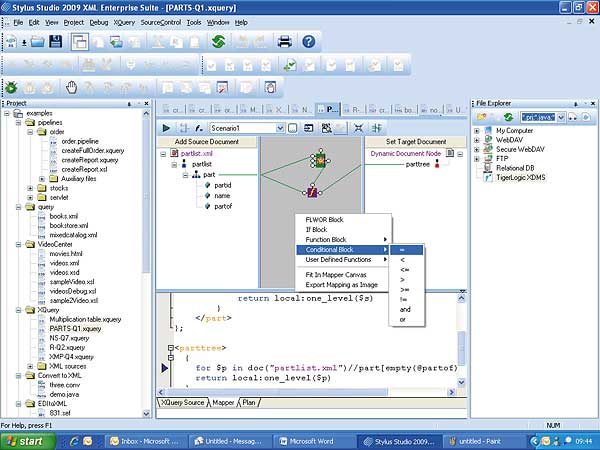Click the clipboard icon in the debug toolbar
The width and height of the screenshot is (600, 450).
click(270, 88)
